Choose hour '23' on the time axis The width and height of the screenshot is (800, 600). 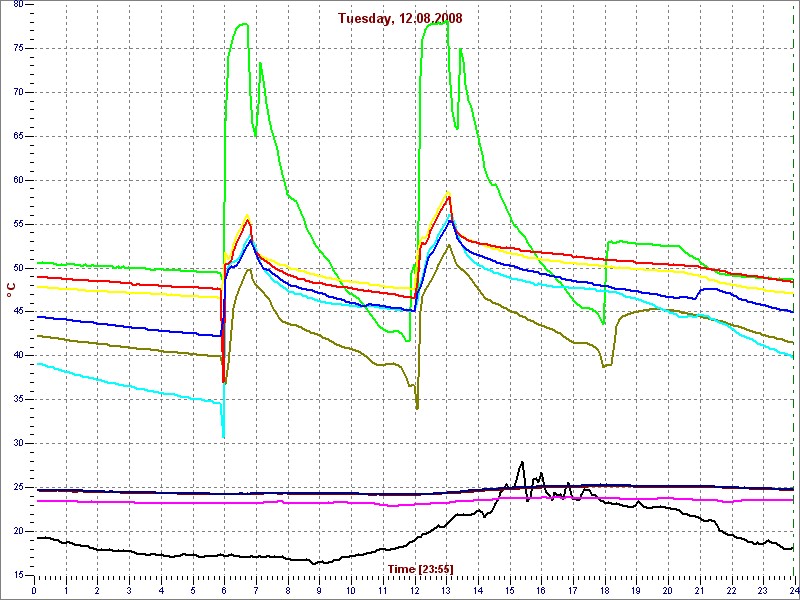tap(763, 590)
